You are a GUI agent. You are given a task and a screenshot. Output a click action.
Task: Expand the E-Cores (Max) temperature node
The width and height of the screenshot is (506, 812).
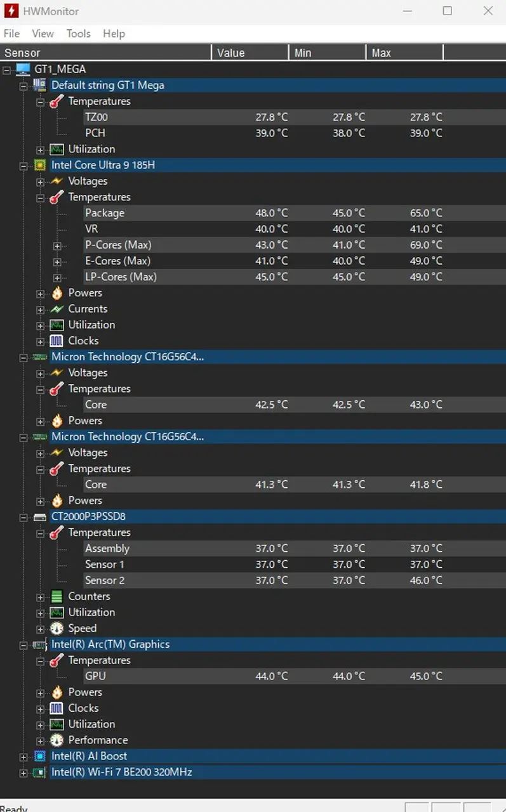pos(57,261)
